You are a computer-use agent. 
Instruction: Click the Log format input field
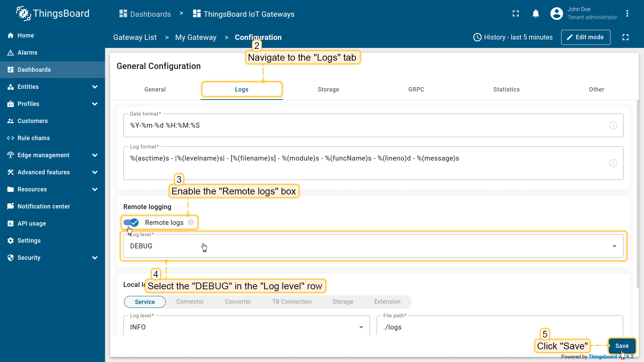373,163
